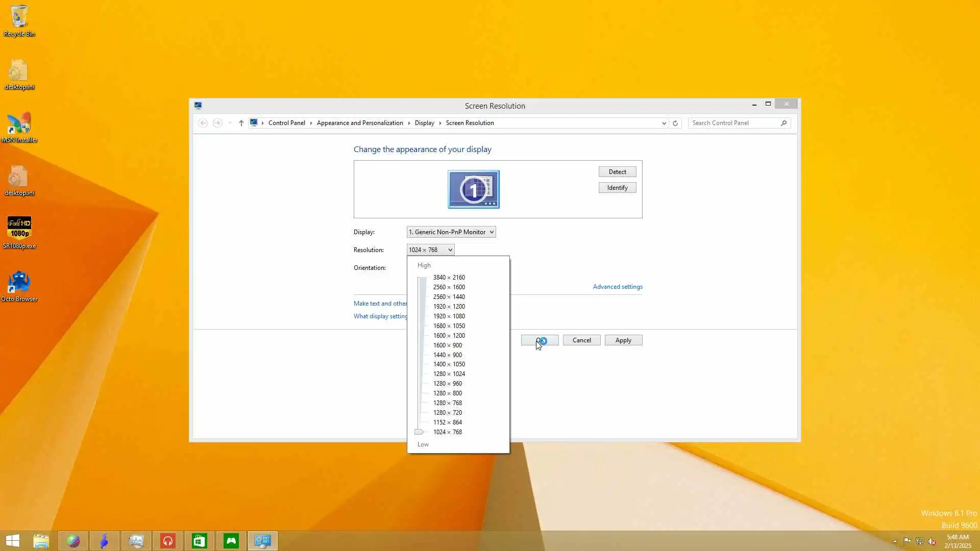Image resolution: width=980 pixels, height=551 pixels.
Task: Collapse the Resolution dropdown
Action: [x=430, y=250]
